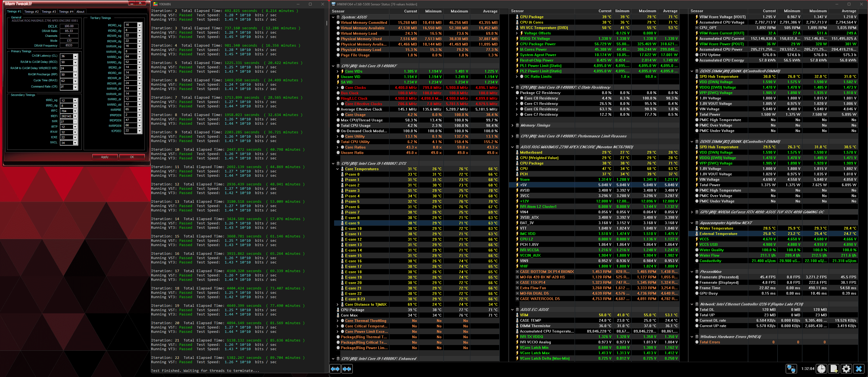
Task: Click the DRAM Frequency value field
Action: (69, 45)
